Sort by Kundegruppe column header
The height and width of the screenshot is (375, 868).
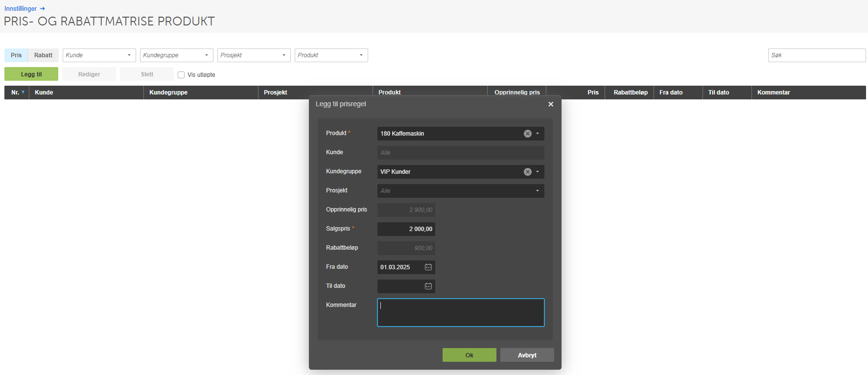[201, 93]
